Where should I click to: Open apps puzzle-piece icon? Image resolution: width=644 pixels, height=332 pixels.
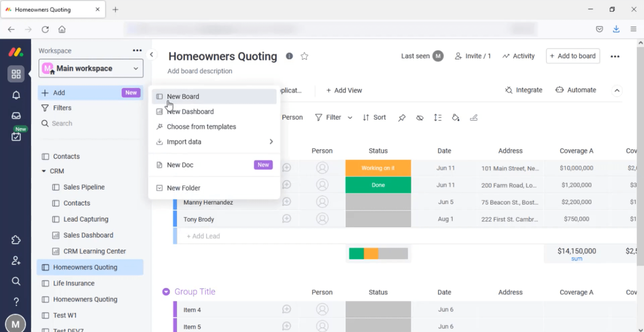pos(16,240)
